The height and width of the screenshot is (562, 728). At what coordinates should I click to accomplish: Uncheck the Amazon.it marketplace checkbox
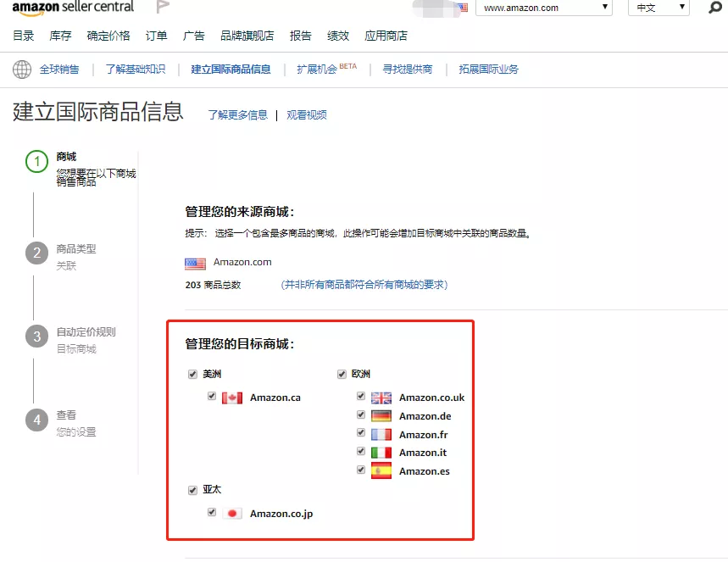pos(360,452)
